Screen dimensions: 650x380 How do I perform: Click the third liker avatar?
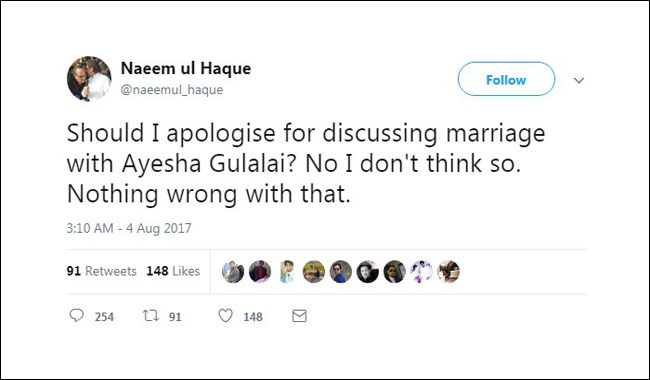[287, 272]
